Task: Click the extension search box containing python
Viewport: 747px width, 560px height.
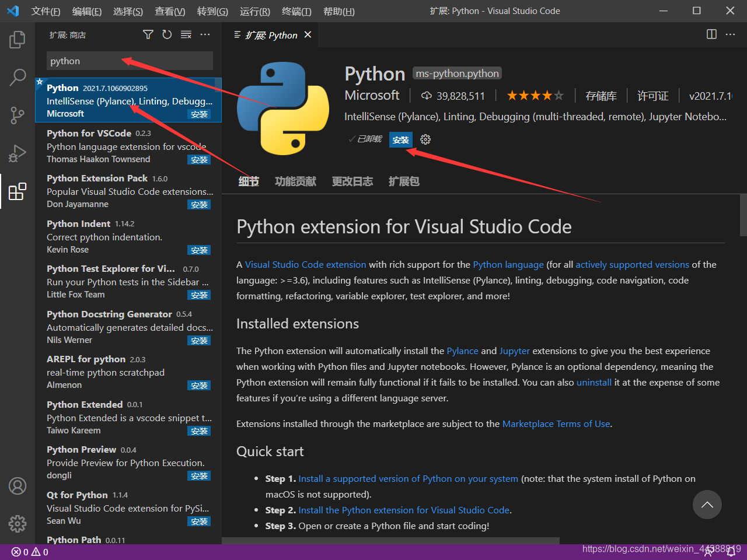Action: pyautogui.click(x=130, y=61)
